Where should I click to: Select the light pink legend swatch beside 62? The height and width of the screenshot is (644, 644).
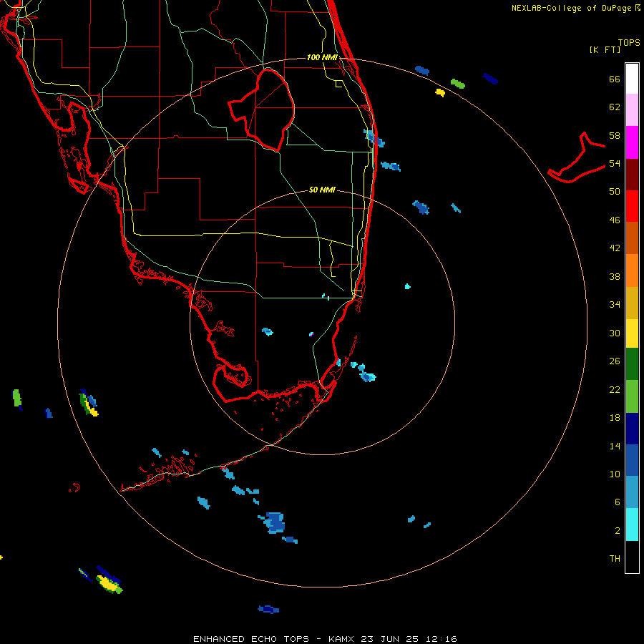pos(632,109)
